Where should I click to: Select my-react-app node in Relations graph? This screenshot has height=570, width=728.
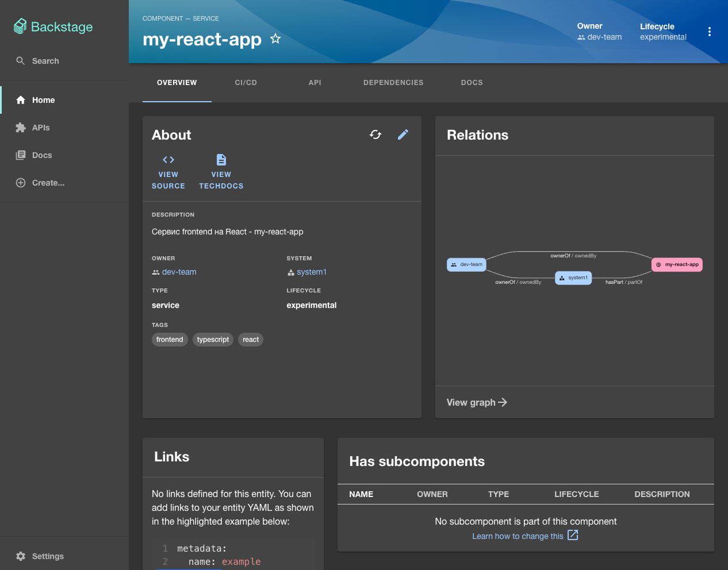click(x=677, y=264)
